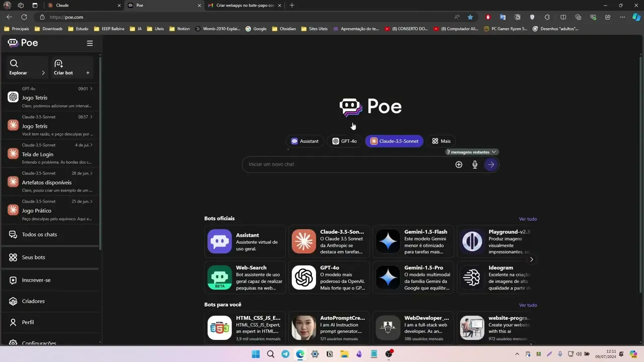Select the Claude-3.5-Sonnet bot chip
Viewport: 644px width, 362px height.
[394, 141]
